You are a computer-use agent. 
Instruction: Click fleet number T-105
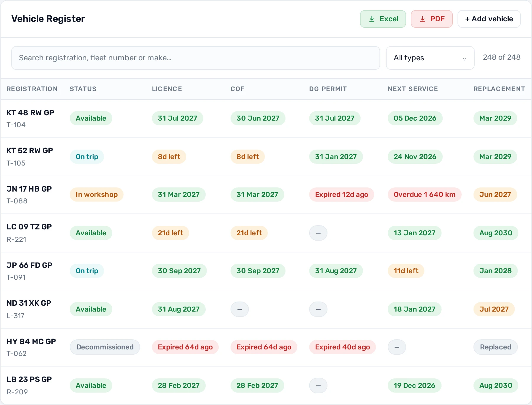pos(16,163)
